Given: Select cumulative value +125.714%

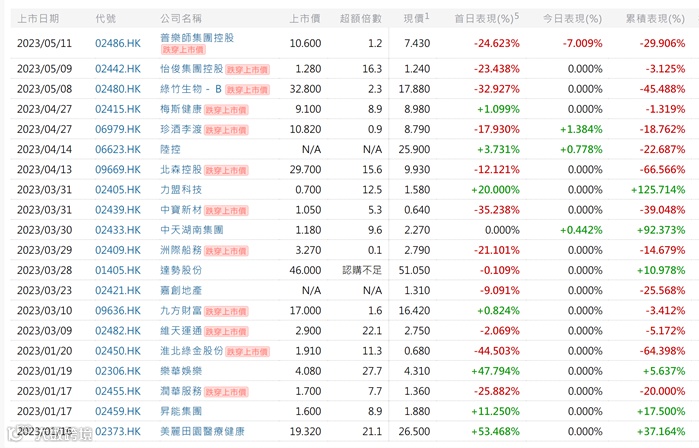Looking at the screenshot, I should click(x=658, y=189).
